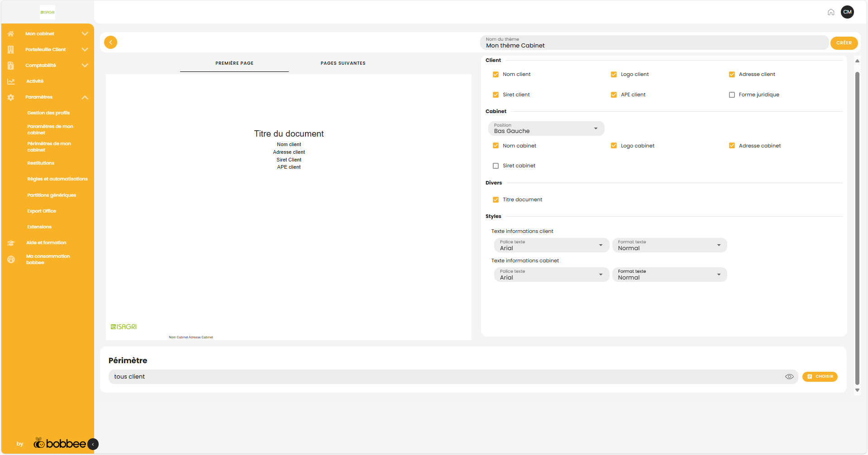This screenshot has width=868, height=455.
Task: Open the Mon cabinet house icon
Action: (x=11, y=34)
